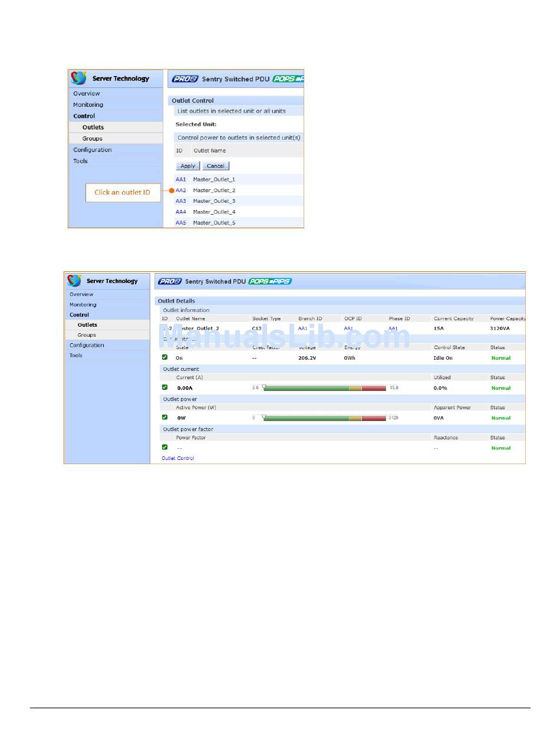Click Server Technology logo on Outlet Control page

79,78
